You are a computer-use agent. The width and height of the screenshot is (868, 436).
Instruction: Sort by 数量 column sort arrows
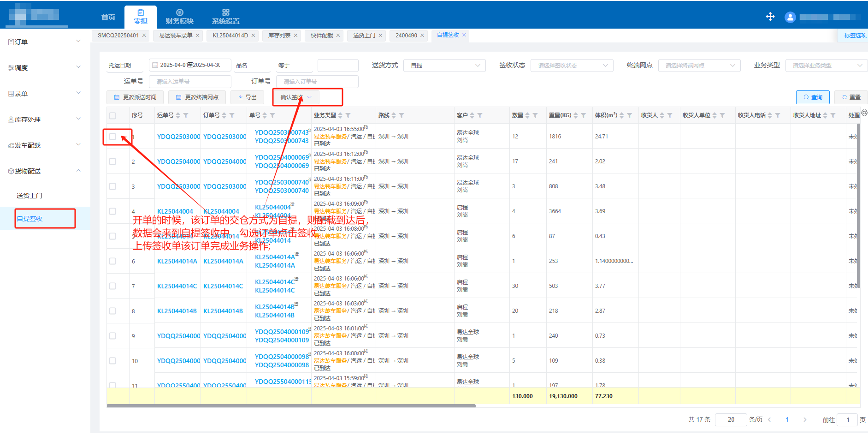click(527, 115)
